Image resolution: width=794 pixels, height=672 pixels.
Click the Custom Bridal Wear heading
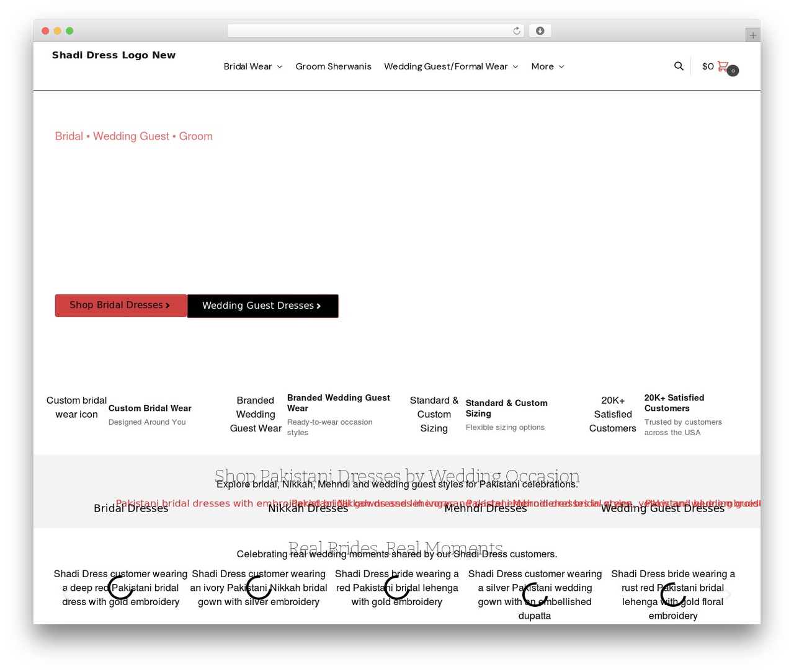tap(149, 408)
